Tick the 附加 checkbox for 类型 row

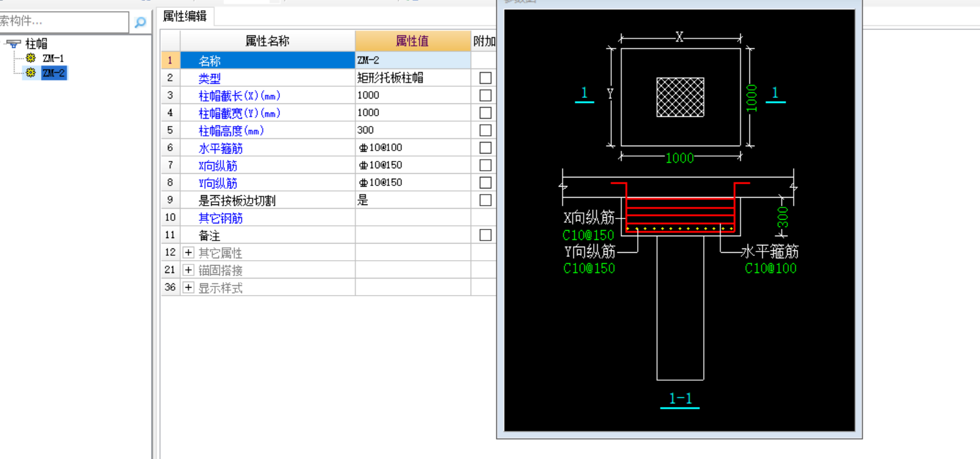click(485, 78)
